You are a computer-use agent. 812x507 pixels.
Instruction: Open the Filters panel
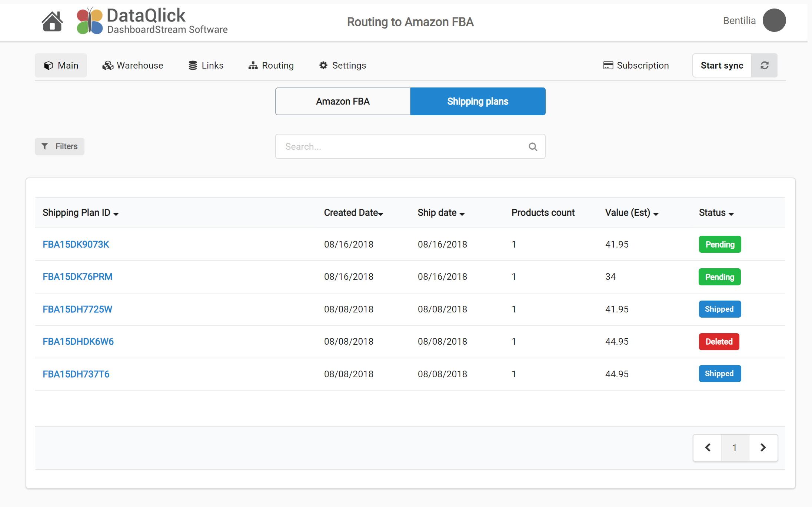pos(59,146)
